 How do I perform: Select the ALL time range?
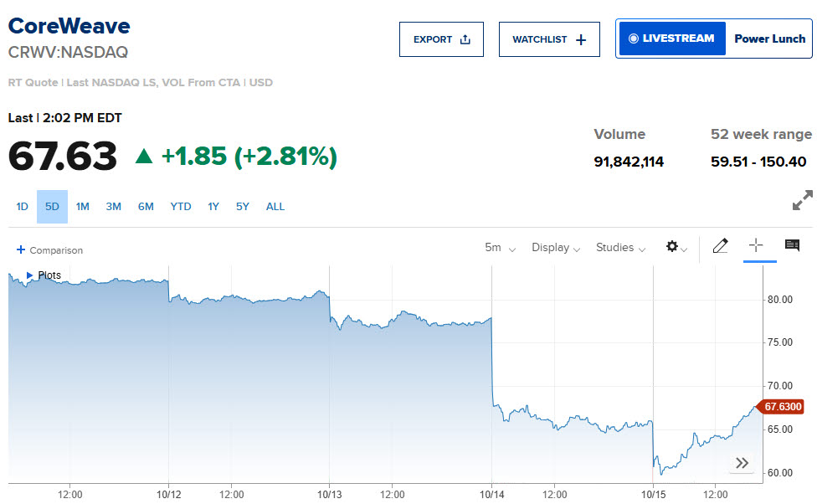(x=275, y=207)
